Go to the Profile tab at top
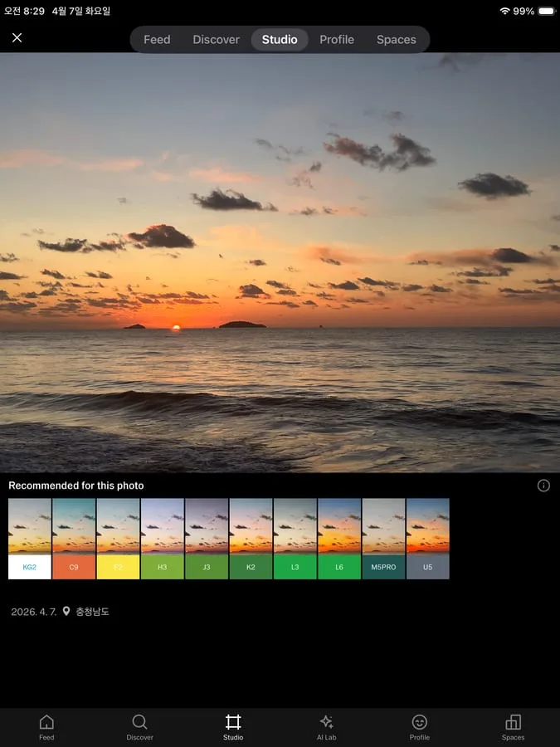The width and height of the screenshot is (560, 747). [x=337, y=39]
